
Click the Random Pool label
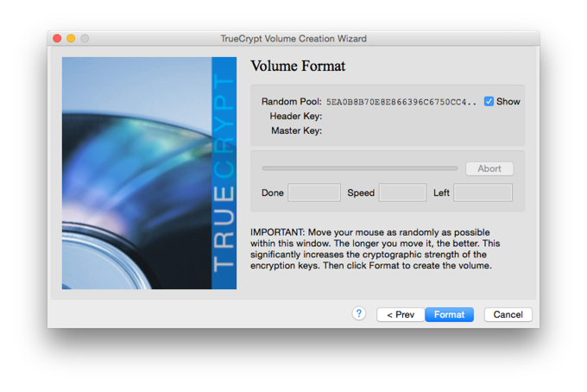click(291, 102)
